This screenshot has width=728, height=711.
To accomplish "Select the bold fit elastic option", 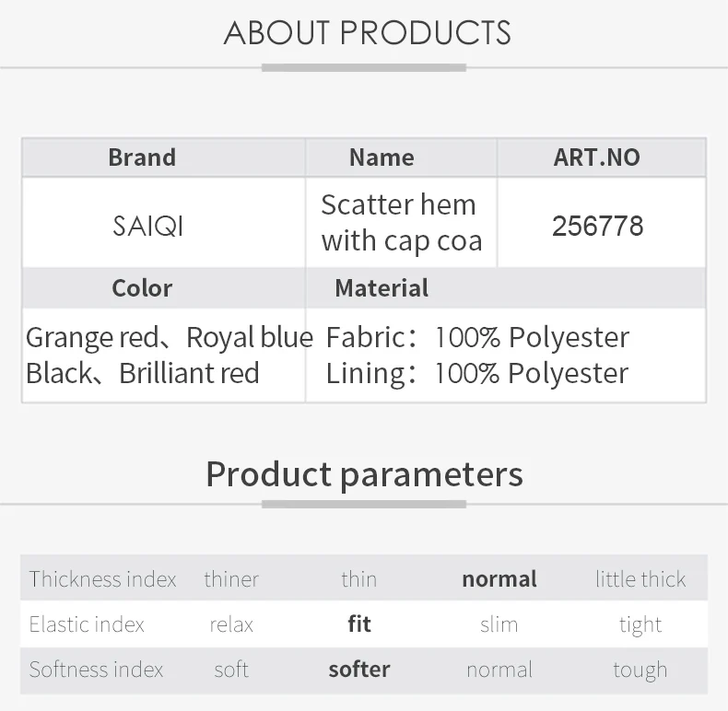I will pyautogui.click(x=359, y=624).
